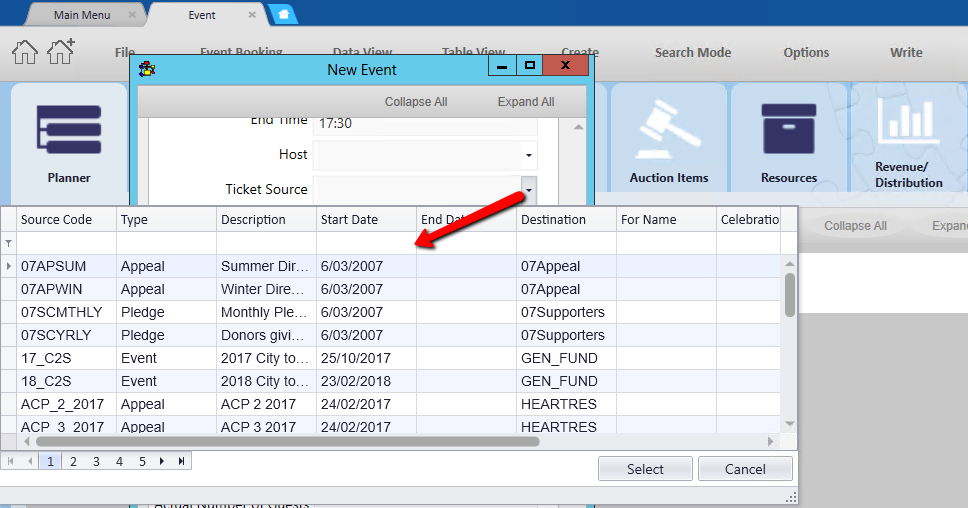Screen dimensions: 968x508
Task: Expand the Host dropdown
Action: click(528, 156)
